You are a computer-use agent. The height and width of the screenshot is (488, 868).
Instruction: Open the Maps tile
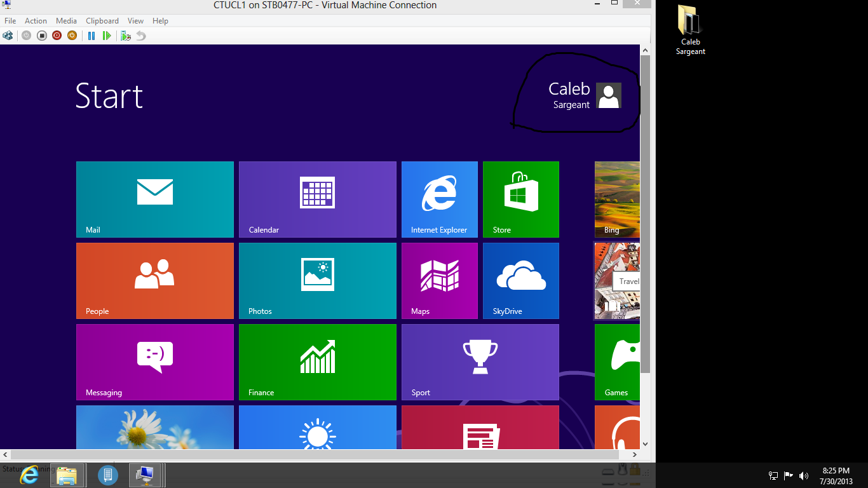tap(440, 281)
